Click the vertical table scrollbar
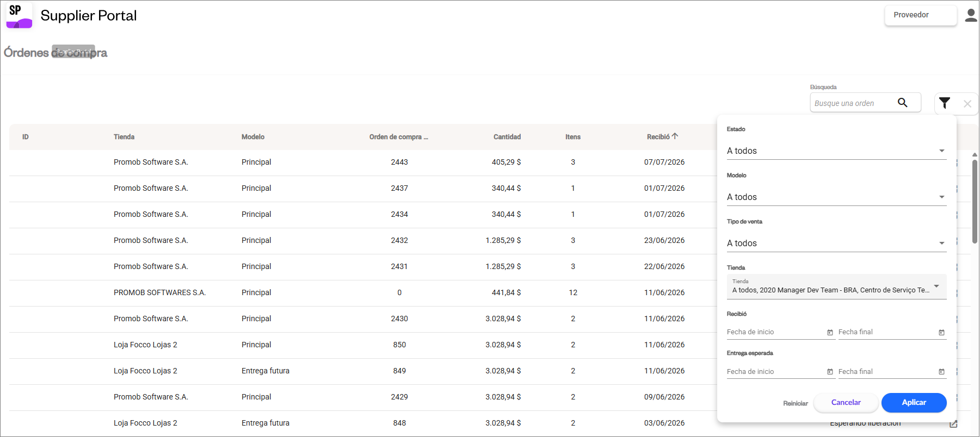 tap(975, 201)
